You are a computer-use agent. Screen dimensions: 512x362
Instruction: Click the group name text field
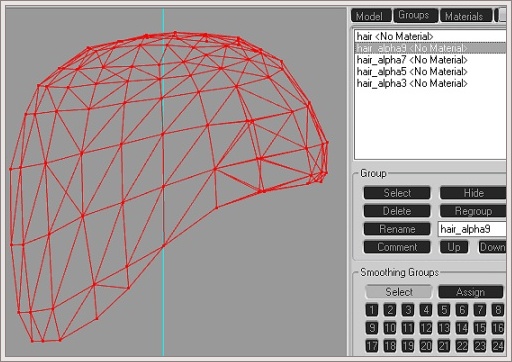tap(472, 229)
